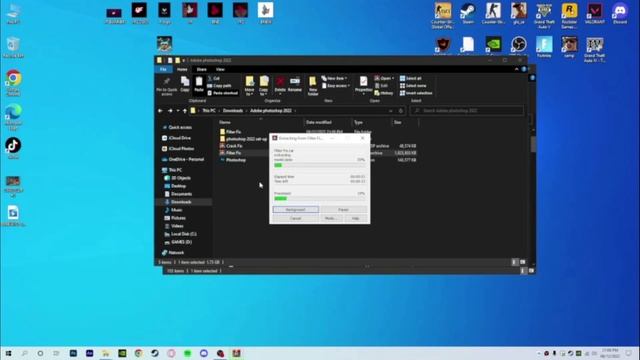Select Documents in navigation pane

click(178, 194)
